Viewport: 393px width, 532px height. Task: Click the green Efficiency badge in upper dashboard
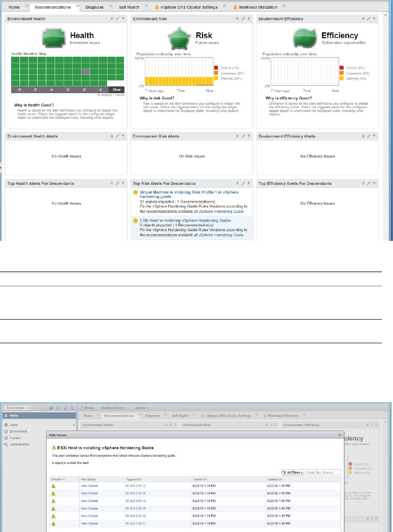click(305, 38)
